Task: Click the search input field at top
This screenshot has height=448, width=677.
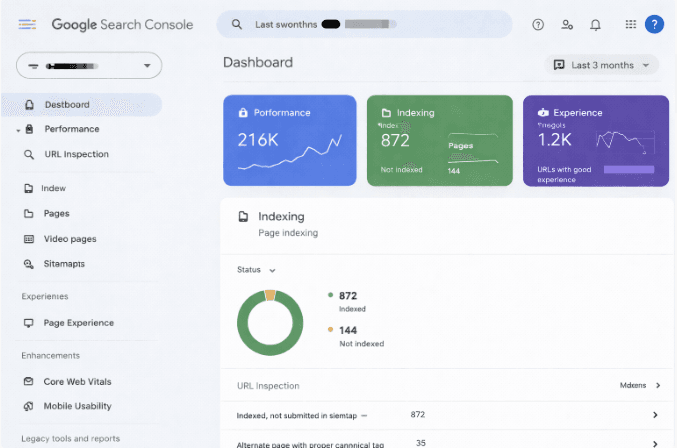Action: tap(364, 24)
